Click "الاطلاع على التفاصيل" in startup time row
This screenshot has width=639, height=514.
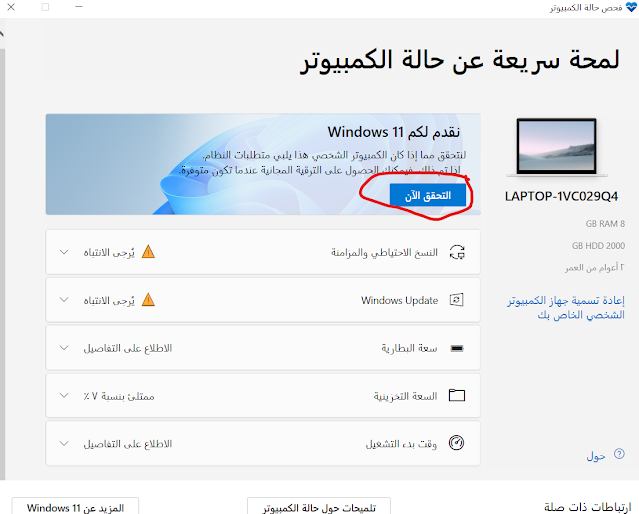128,443
